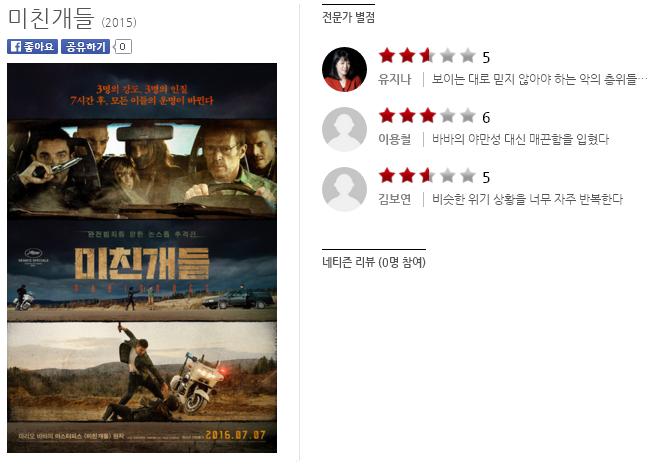Click 김보연's default avatar icon
This screenshot has height=464, width=662.
344,189
